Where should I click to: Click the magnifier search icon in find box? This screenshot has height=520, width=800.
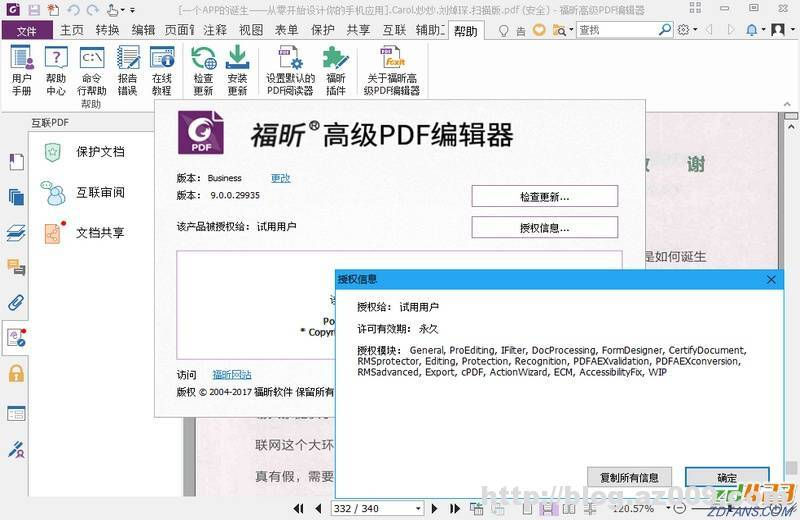pos(665,30)
